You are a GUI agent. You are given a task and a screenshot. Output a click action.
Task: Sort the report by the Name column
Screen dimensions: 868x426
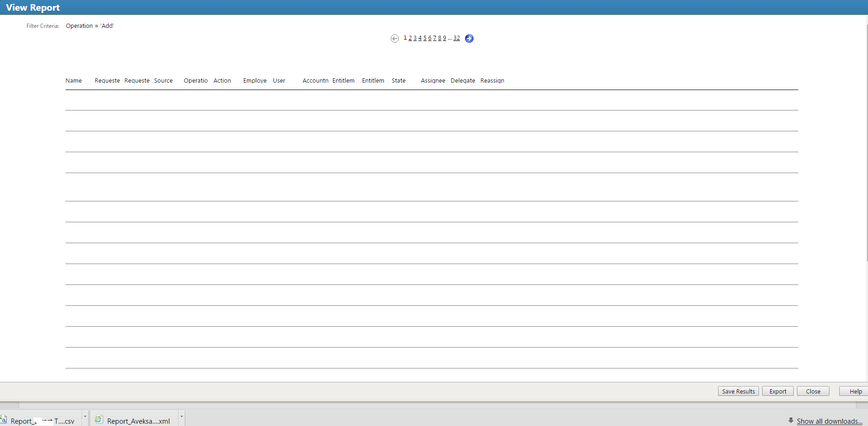coord(73,80)
